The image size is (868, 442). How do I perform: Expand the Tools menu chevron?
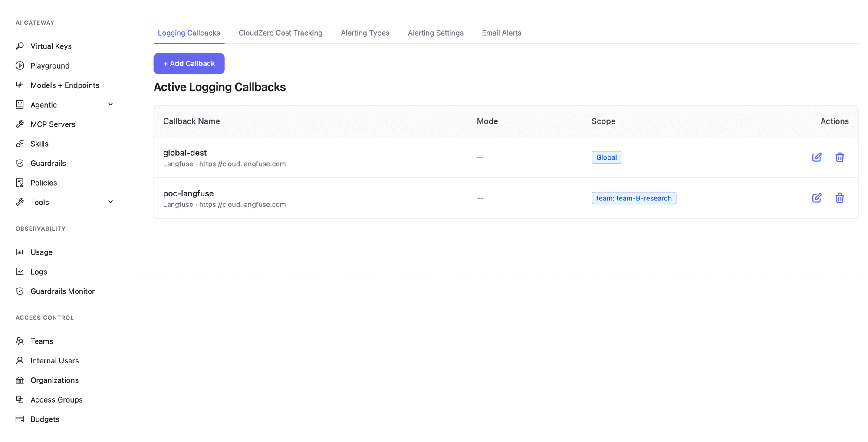[x=111, y=202]
